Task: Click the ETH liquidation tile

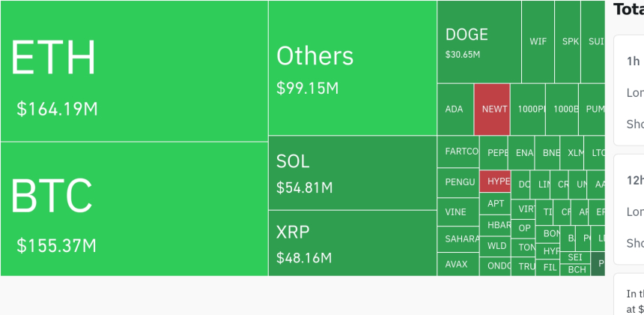Action: pos(134,71)
